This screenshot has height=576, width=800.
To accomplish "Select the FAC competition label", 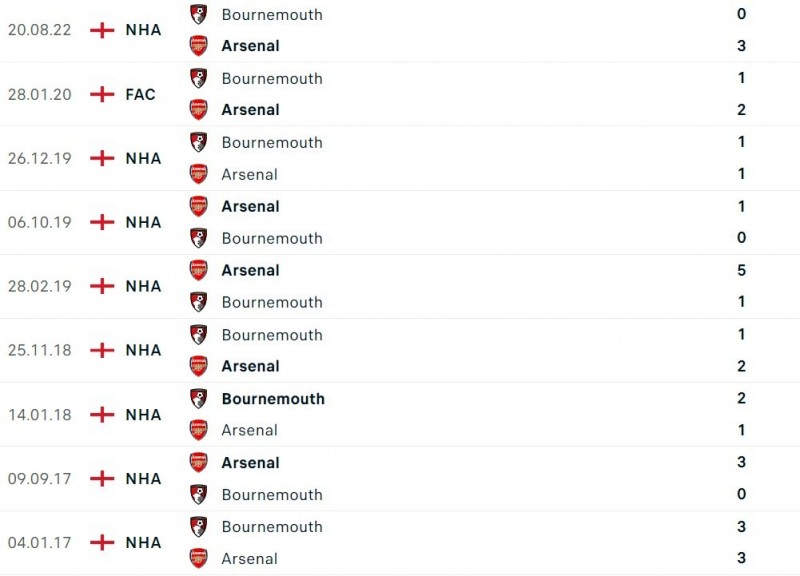I will 141,94.
